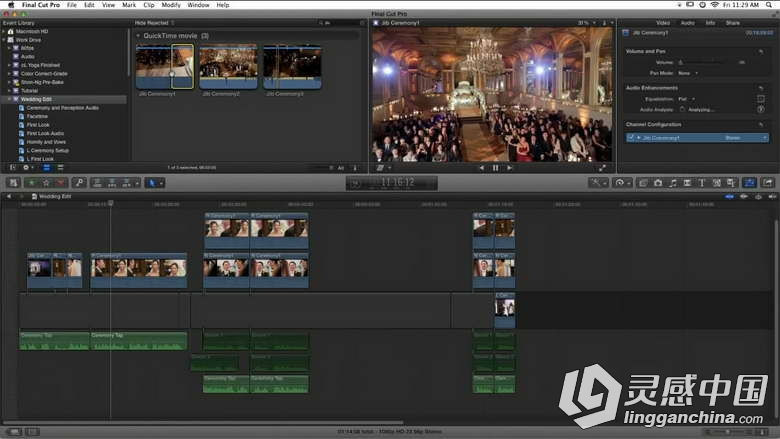Open the Transitions browser
780x439 pixels.
[x=687, y=183]
